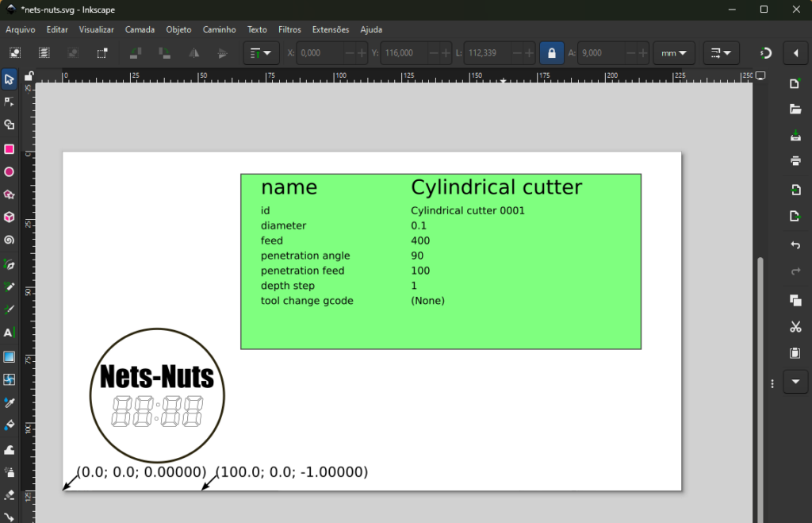
Task: Toggle the guide lock above the toolbox
Action: coord(29,76)
